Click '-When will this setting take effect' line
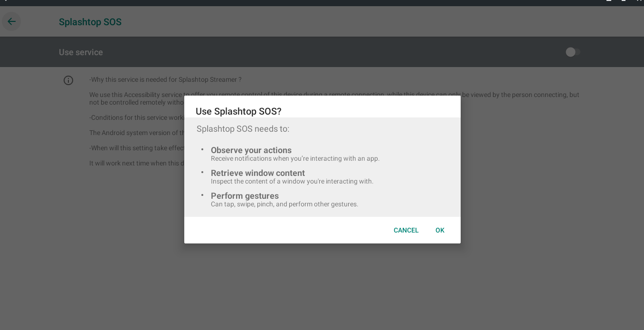Screen dimensions: 644x330 (x=137, y=148)
